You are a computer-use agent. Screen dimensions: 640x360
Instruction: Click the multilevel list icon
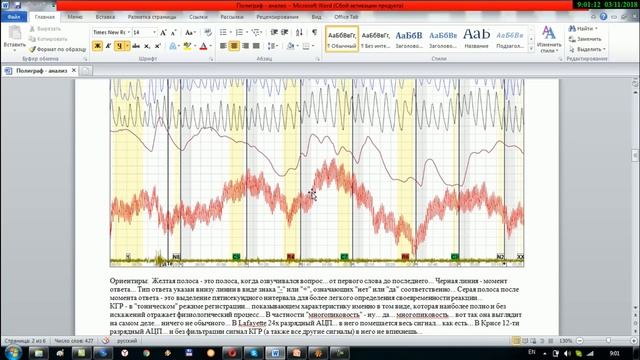coord(256,32)
